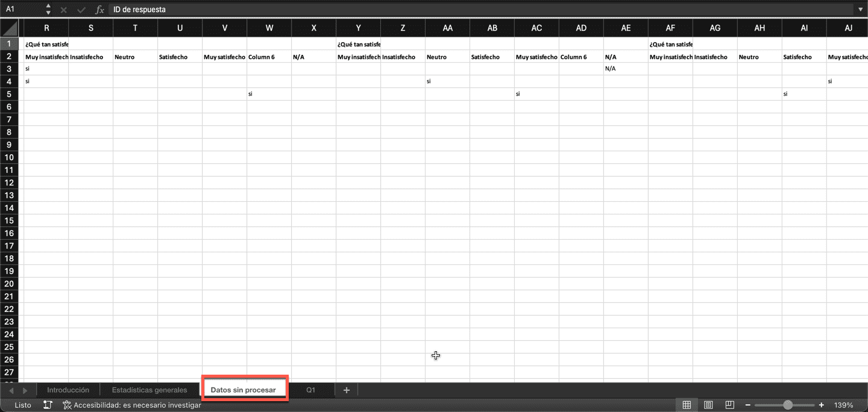The width and height of the screenshot is (868, 412).
Task: Select row 27 header
Action: point(10,372)
